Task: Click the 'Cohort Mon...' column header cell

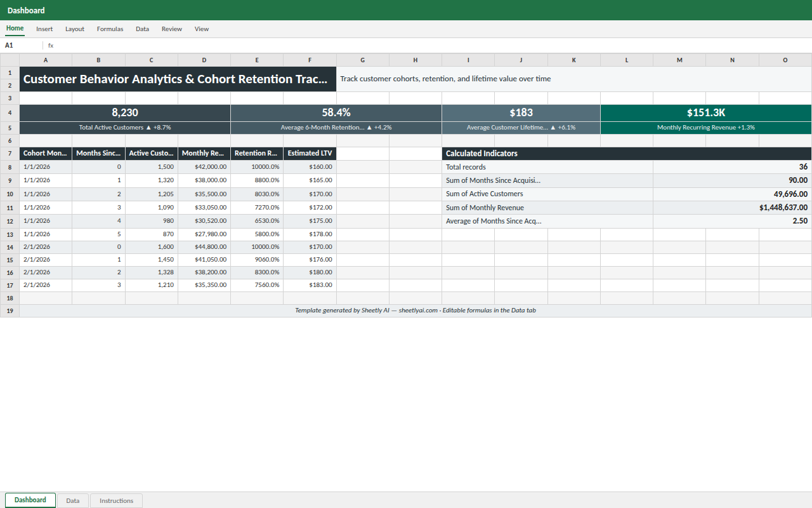Action: [46, 154]
